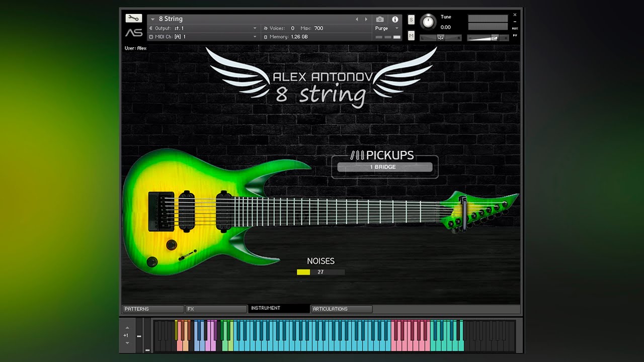This screenshot has height=362, width=644.
Task: Switch to the PATTERNS tab
Action: click(153, 309)
